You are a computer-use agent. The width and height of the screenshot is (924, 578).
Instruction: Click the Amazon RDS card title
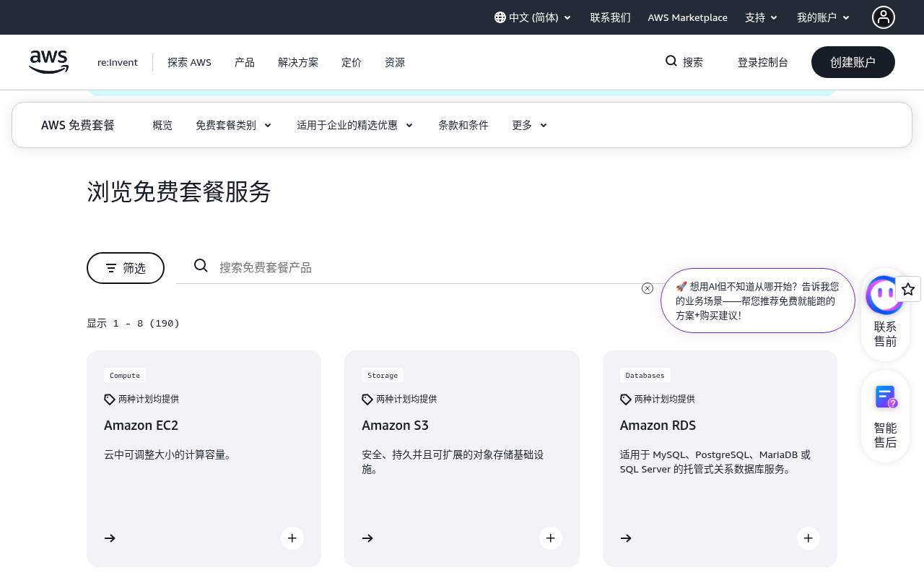(x=658, y=426)
